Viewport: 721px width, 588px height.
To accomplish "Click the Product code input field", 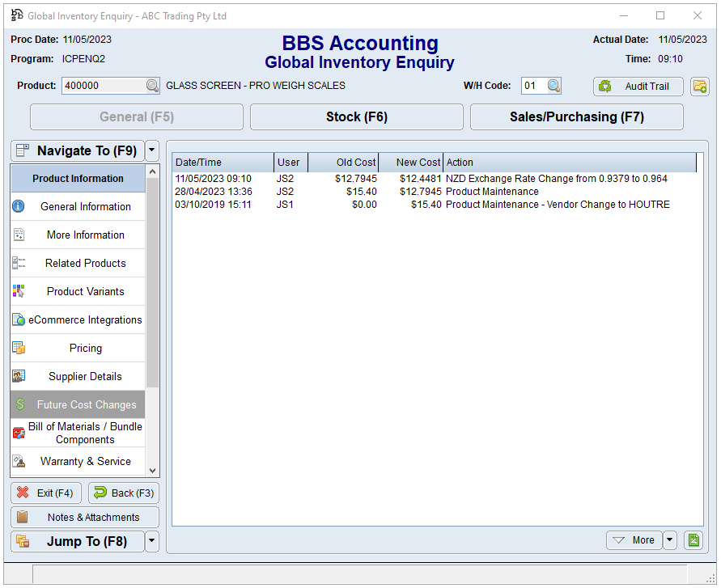I will [x=103, y=86].
